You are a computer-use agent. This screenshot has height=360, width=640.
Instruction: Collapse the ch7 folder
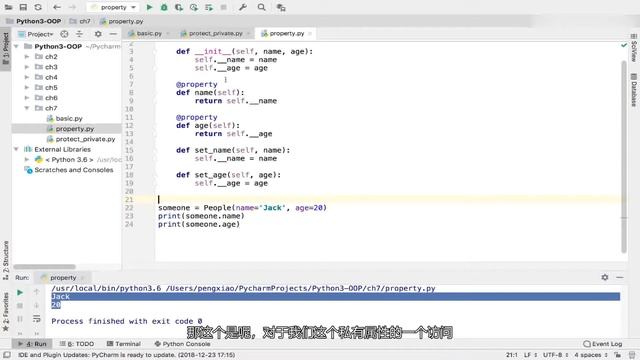click(x=27, y=108)
